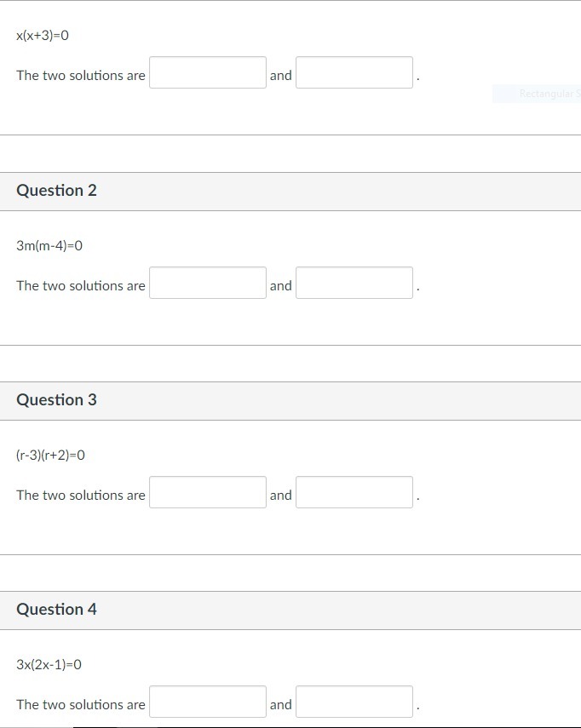
Task: Click "The two solutions are" under Question 4
Action: tap(81, 705)
